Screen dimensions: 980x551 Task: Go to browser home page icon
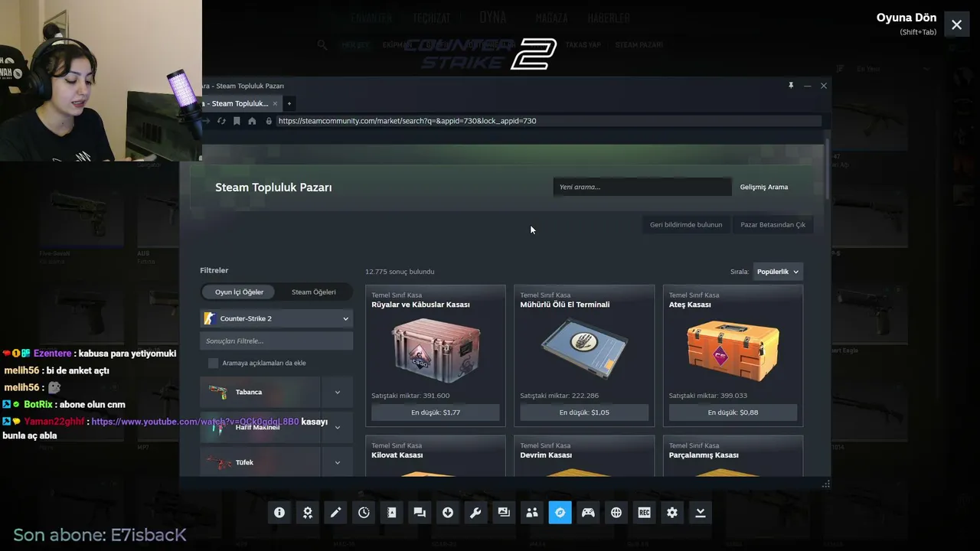tap(252, 121)
